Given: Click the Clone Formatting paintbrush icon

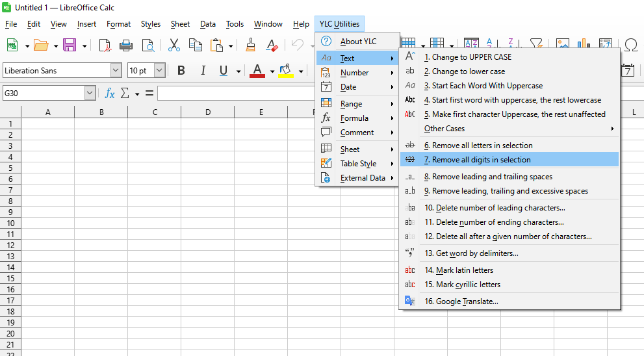Looking at the screenshot, I should pos(250,45).
